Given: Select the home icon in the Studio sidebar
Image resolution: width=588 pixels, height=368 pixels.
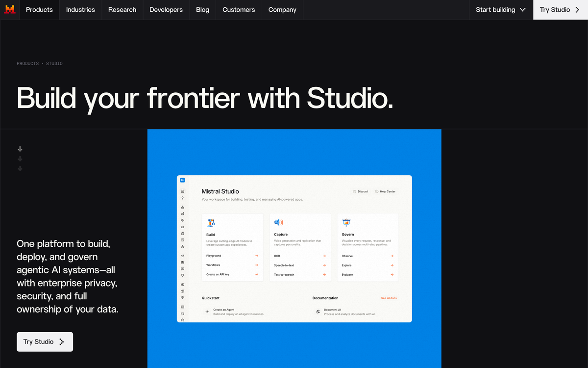Looking at the screenshot, I should tap(183, 191).
